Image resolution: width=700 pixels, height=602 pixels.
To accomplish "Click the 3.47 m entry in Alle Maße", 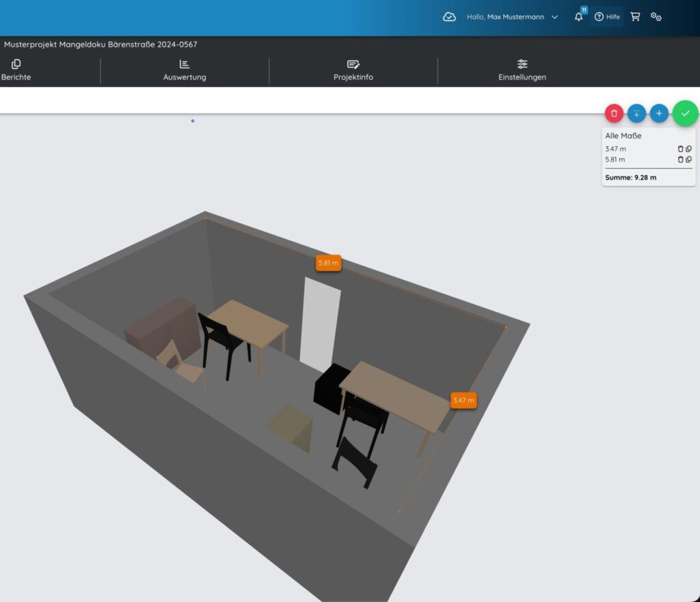I will (616, 148).
